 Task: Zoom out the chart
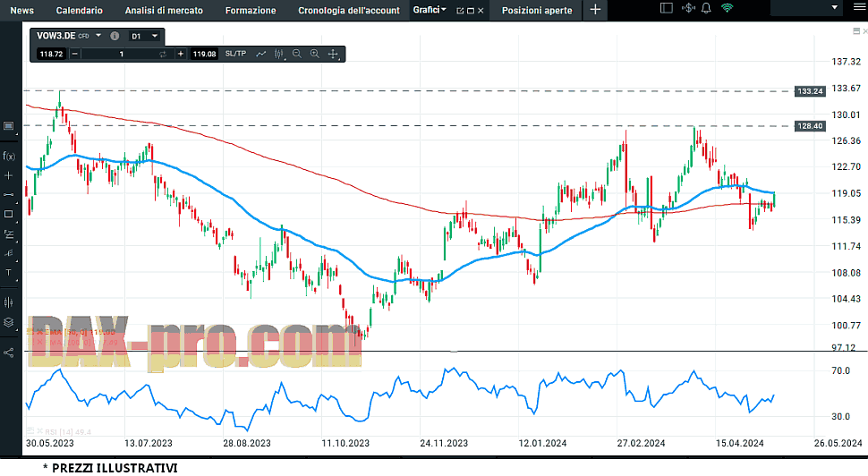[x=297, y=54]
